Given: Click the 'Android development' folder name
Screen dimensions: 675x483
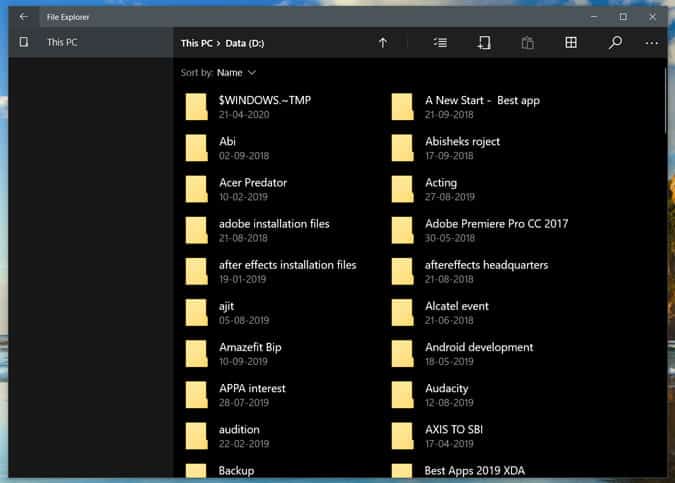Looking at the screenshot, I should click(x=479, y=347).
